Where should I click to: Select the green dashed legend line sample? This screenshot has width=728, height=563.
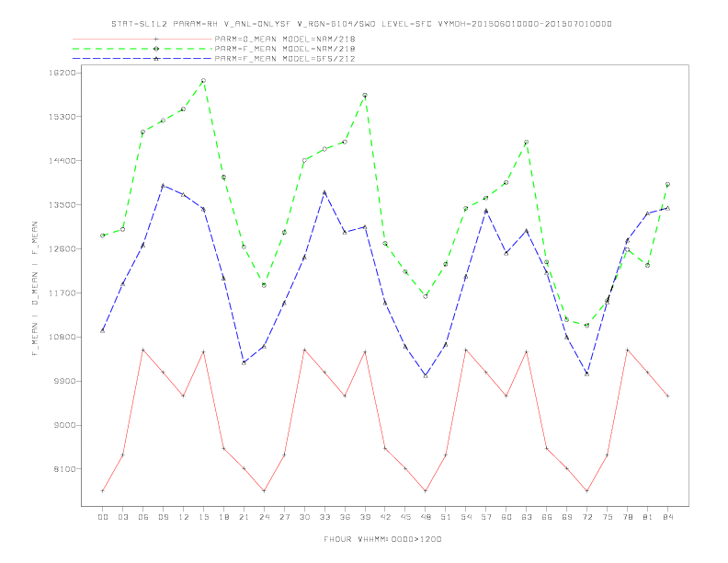[x=142, y=49]
